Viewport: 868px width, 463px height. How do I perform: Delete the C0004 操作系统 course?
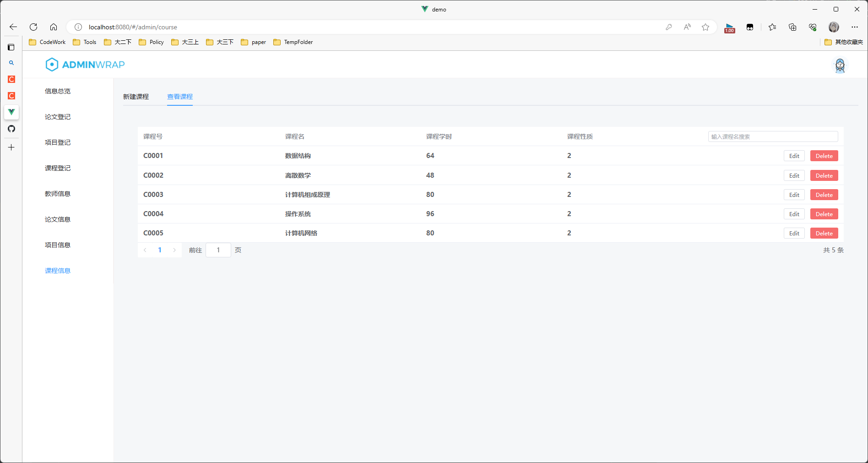tap(823, 214)
